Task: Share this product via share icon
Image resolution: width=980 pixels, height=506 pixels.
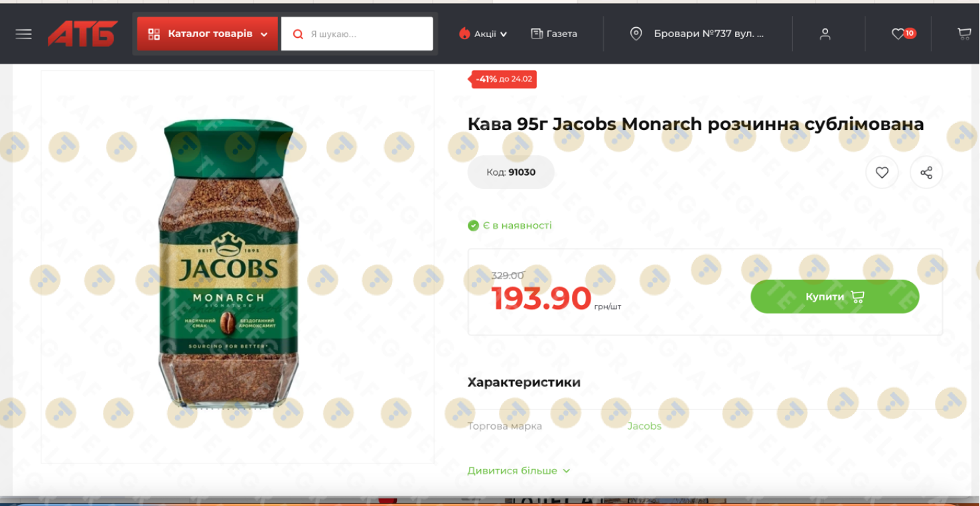Action: pos(926,172)
